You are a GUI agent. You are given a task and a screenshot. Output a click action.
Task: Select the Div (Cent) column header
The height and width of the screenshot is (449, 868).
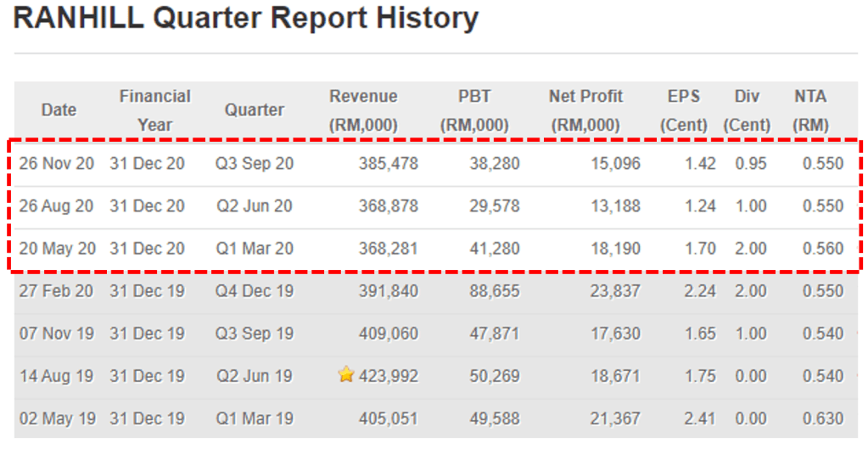point(747,110)
